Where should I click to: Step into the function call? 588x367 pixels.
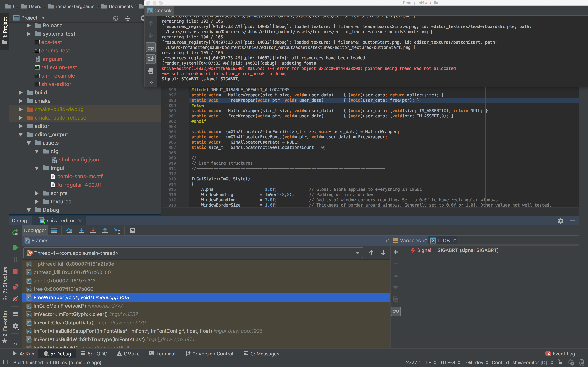pyautogui.click(x=81, y=231)
